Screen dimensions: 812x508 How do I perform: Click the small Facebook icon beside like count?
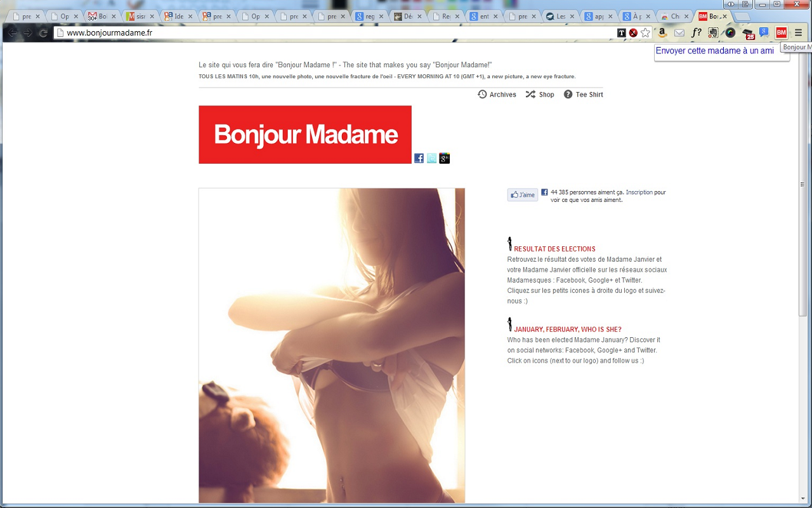pos(544,192)
